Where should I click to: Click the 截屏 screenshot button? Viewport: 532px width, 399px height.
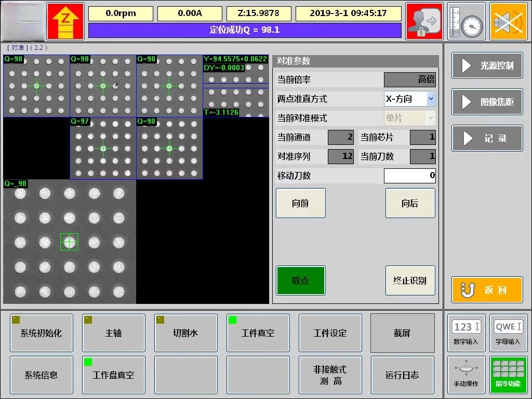tap(403, 333)
